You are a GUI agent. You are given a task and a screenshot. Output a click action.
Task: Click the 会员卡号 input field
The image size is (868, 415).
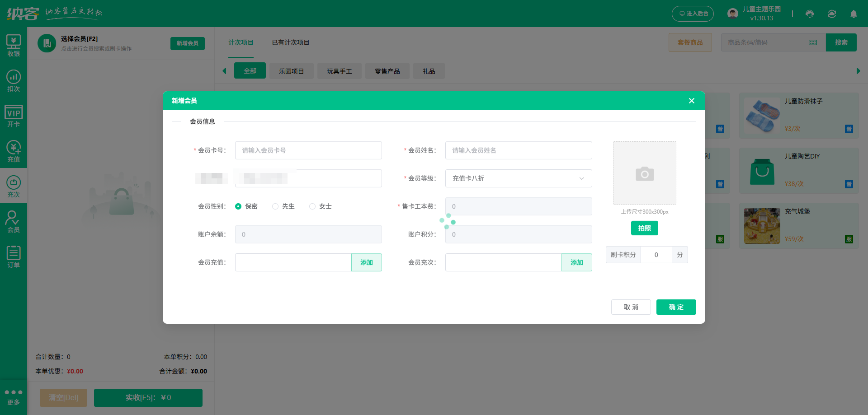[308, 150]
